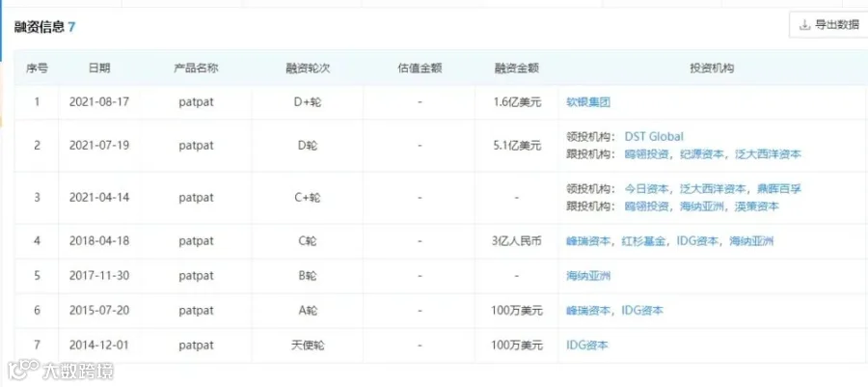Select the date cell 2015-07-20
This screenshot has width=868, height=387.
click(x=99, y=311)
